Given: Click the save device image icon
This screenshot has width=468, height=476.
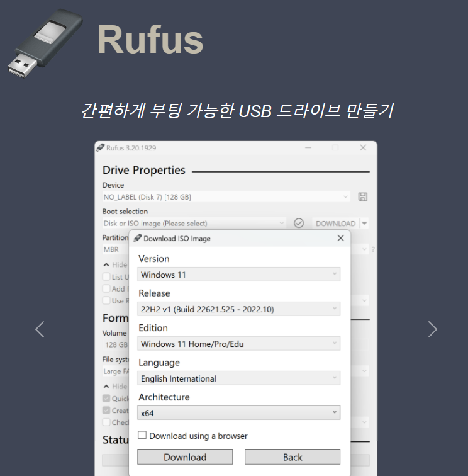Looking at the screenshot, I should click(x=363, y=196).
